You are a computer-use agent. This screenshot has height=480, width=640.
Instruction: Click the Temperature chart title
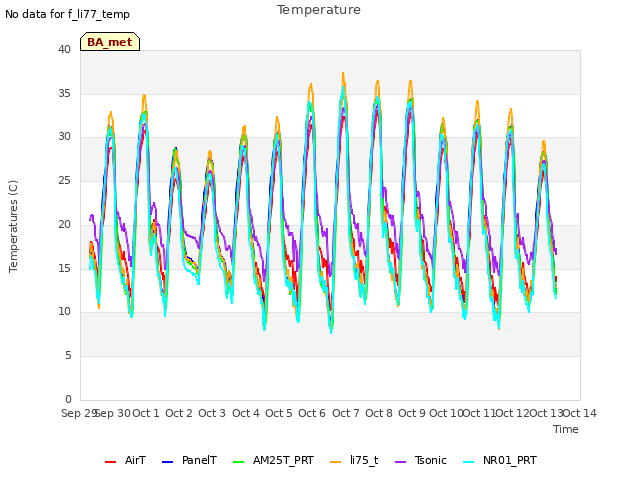point(319,10)
